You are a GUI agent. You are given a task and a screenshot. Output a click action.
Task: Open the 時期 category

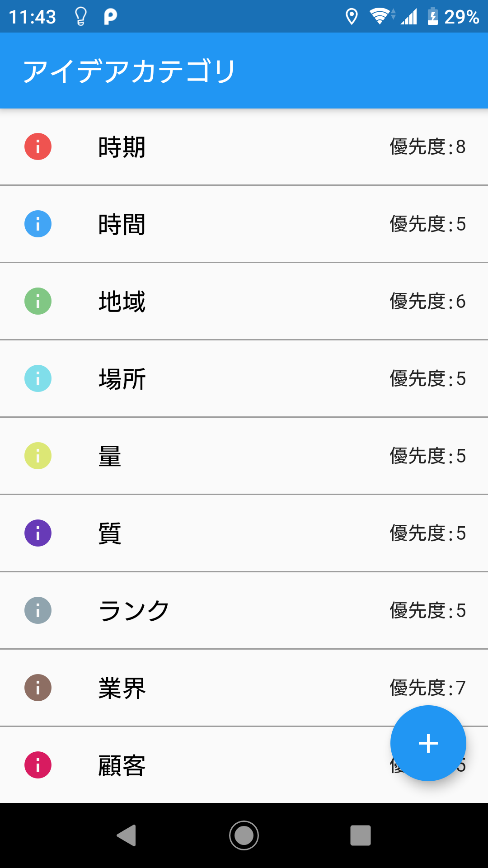(122, 147)
